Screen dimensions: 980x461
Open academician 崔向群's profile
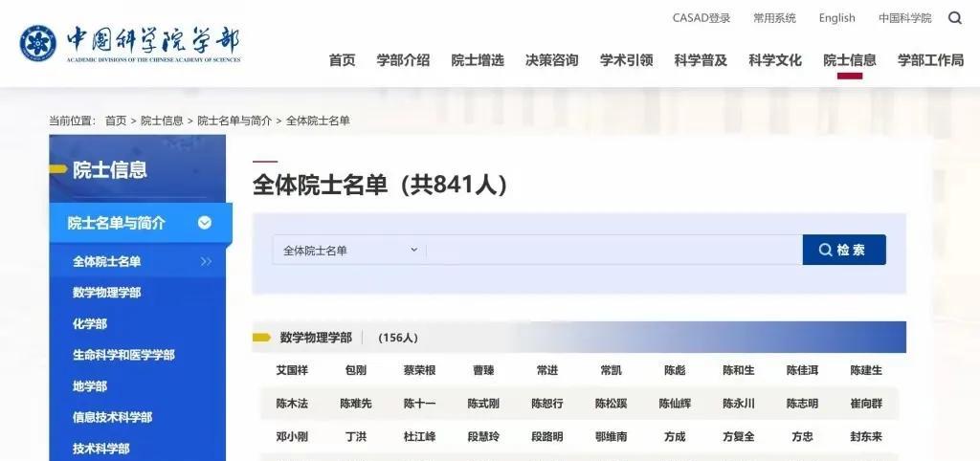click(x=865, y=404)
